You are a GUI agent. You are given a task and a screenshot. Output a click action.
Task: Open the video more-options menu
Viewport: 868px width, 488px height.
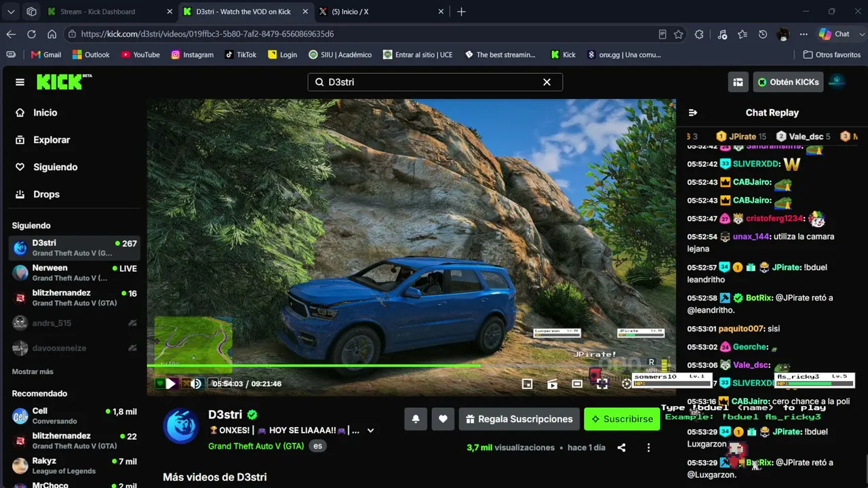tap(648, 447)
